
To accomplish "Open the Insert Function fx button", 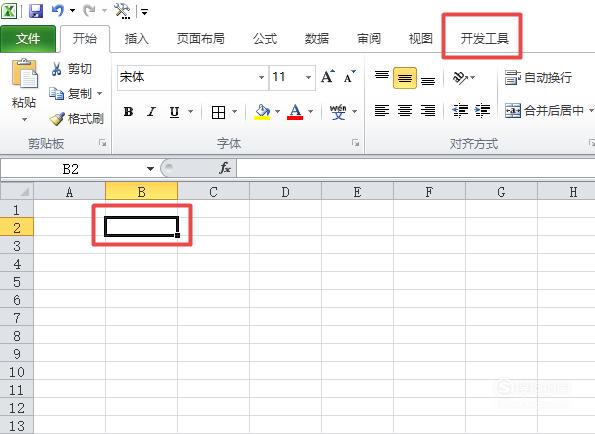I will pos(225,168).
